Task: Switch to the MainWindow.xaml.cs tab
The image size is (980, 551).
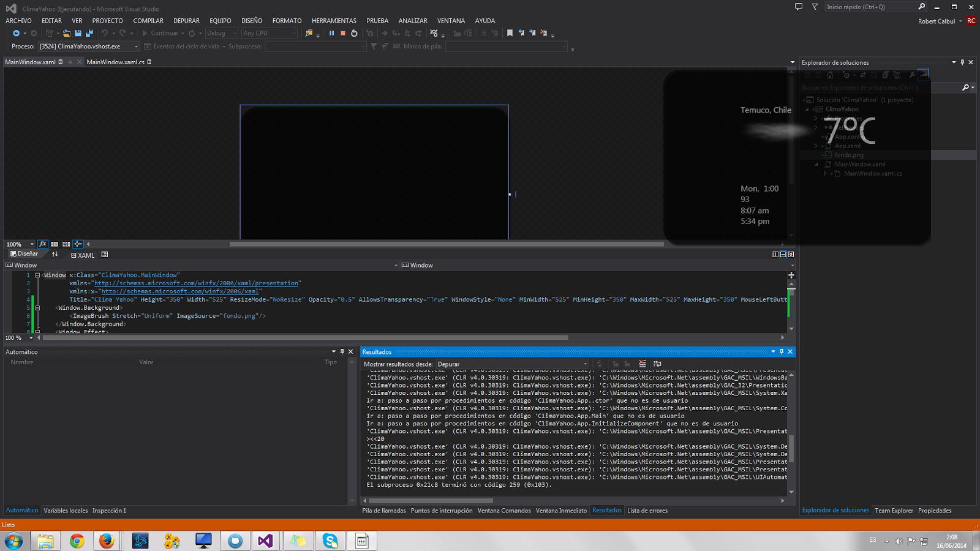Action: [x=116, y=62]
